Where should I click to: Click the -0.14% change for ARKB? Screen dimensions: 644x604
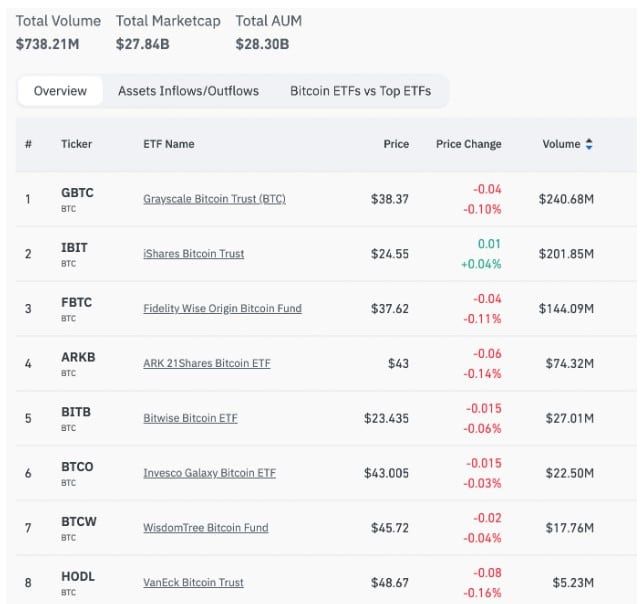click(x=482, y=374)
